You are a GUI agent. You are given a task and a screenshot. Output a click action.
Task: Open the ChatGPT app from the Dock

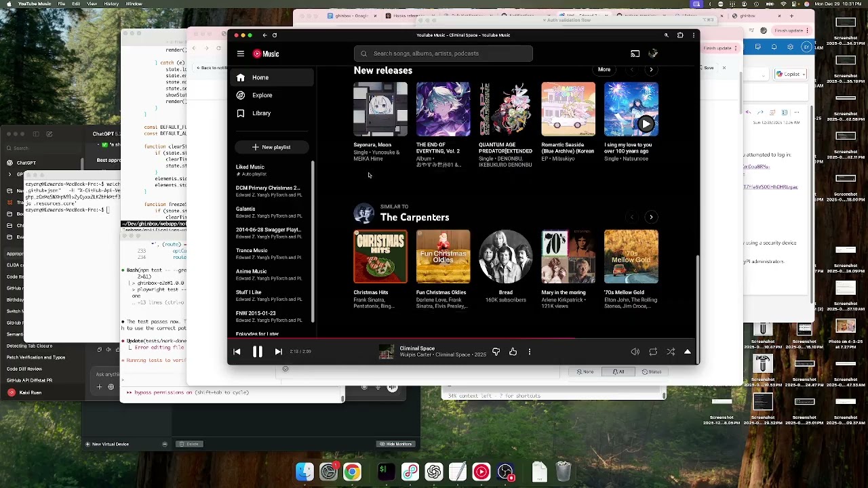click(434, 471)
